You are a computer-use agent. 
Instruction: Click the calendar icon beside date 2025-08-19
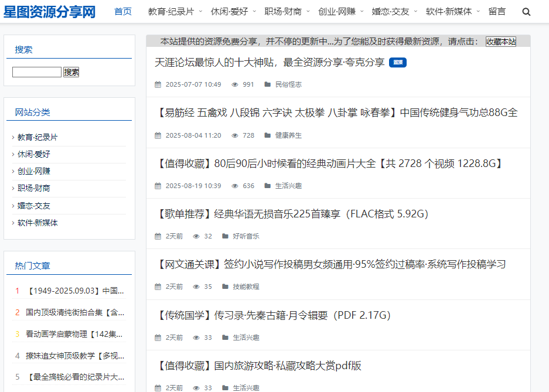coord(157,186)
